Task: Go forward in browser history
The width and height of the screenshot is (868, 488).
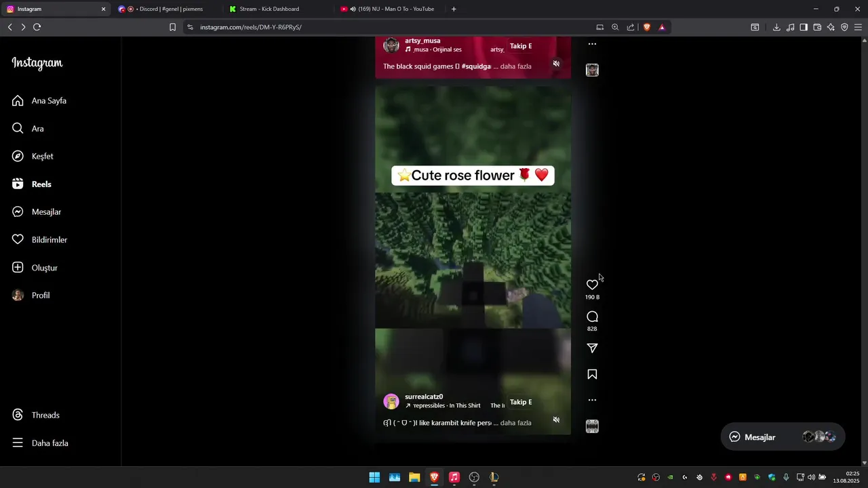Action: click(x=23, y=27)
